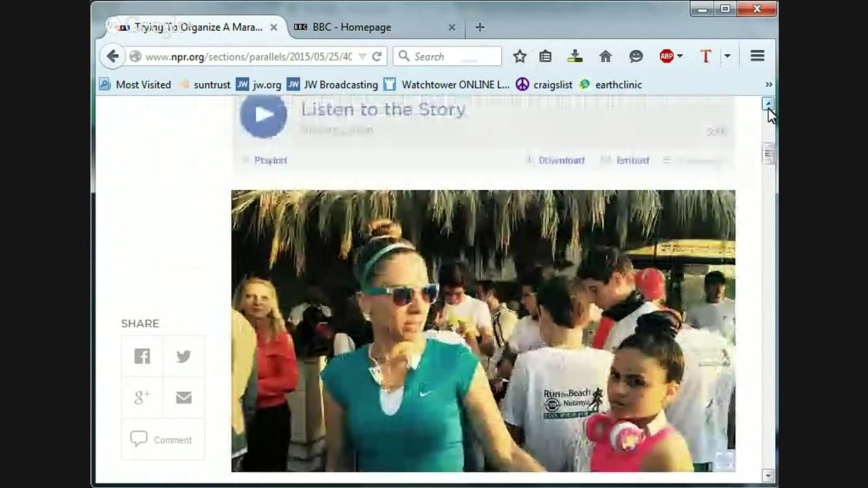Expand the hidden bookmarks overflow chevron
The image size is (868, 488).
(x=769, y=84)
